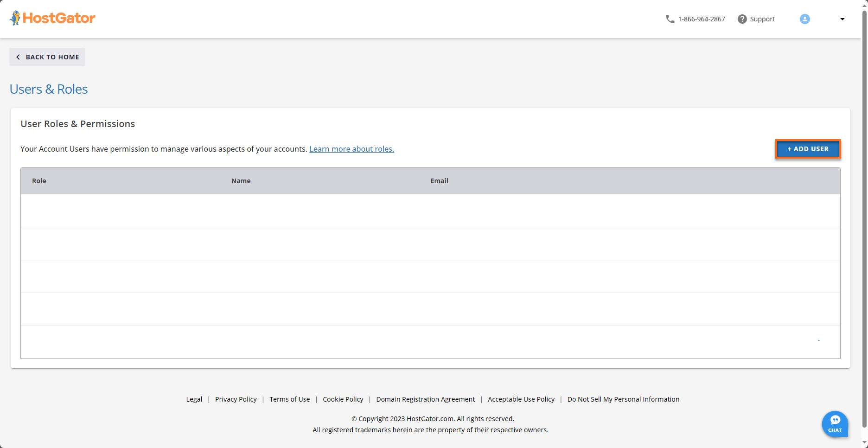This screenshot has width=868, height=448.
Task: Click Do Not Sell My Personal Information
Action: (x=623, y=399)
